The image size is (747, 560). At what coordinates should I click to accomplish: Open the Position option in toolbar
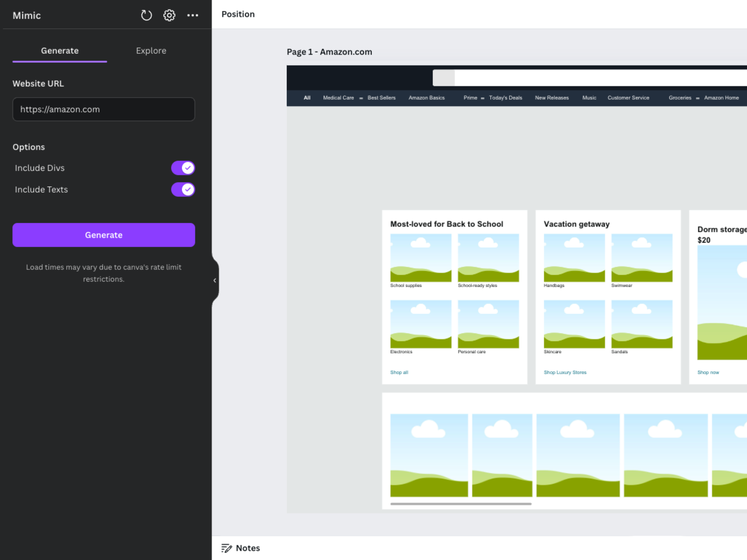(x=238, y=14)
